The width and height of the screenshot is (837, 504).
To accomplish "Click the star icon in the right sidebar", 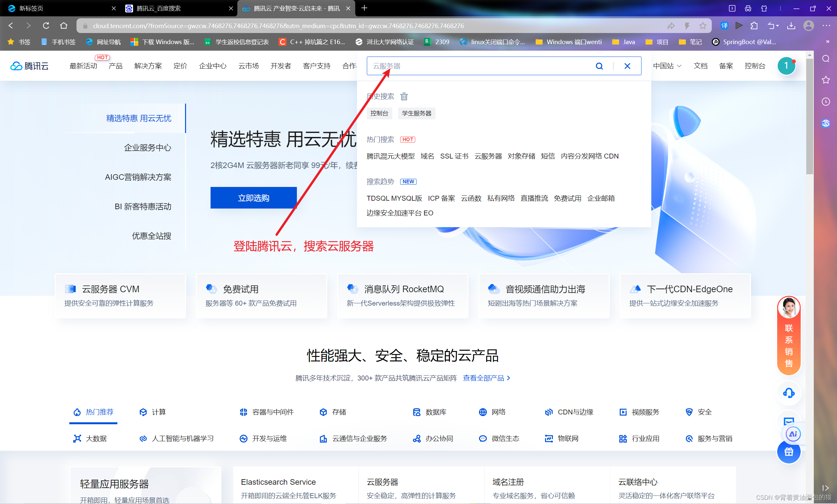I will click(x=826, y=80).
